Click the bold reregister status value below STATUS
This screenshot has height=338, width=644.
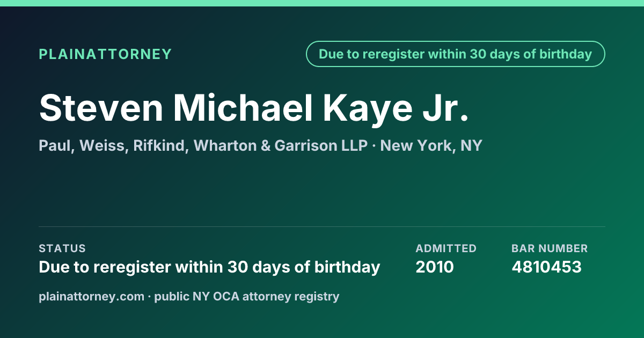[x=209, y=267]
